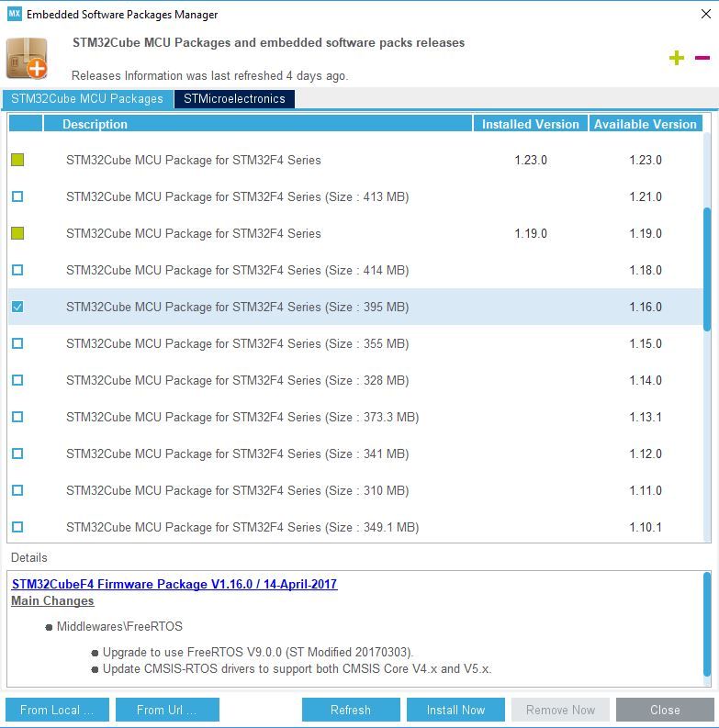Click available version 1.21.0 cell

646,196
